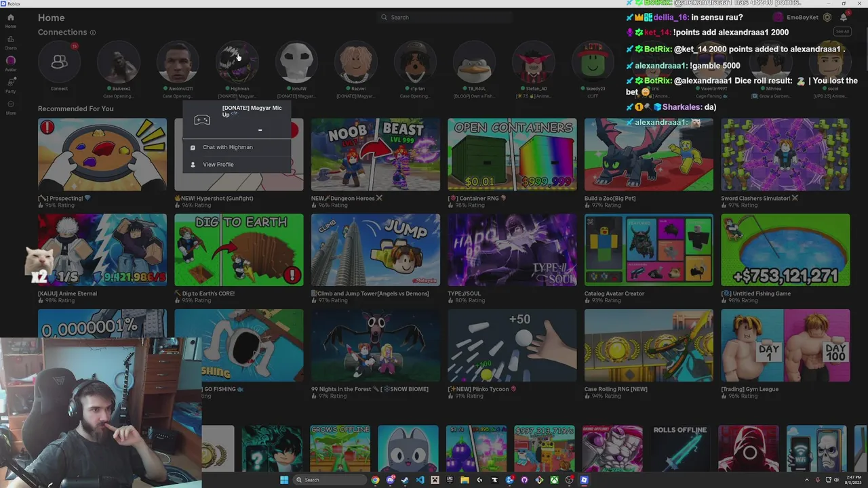Image resolution: width=868 pixels, height=488 pixels.
Task: Open TB_R4UL's penguin avatar
Action: (x=474, y=62)
